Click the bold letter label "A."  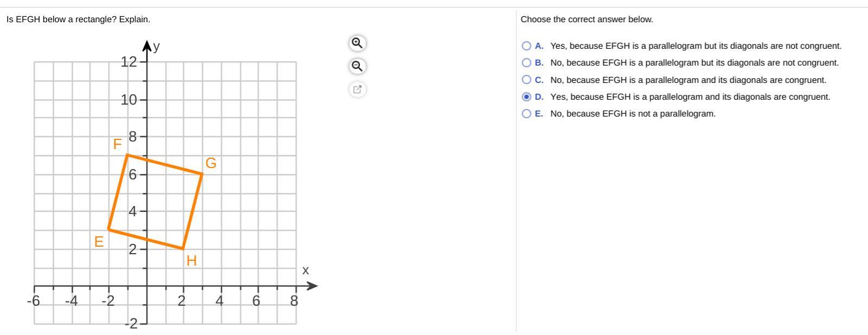click(539, 46)
